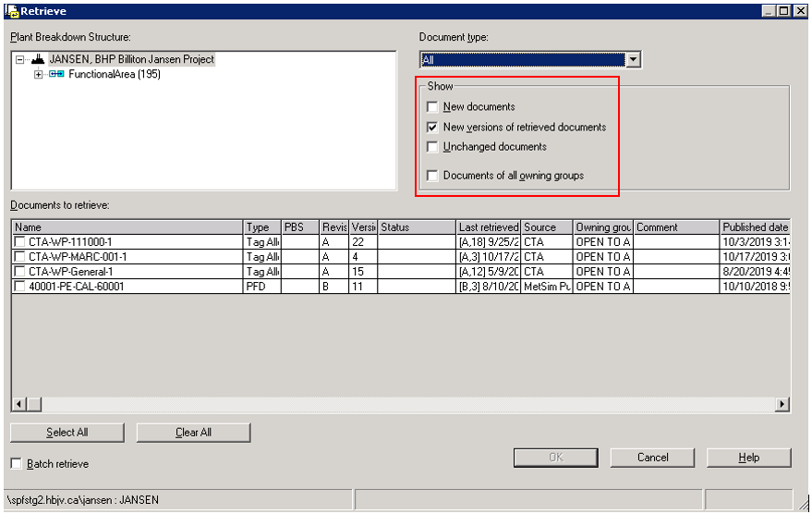The width and height of the screenshot is (812, 514).
Task: Collapse the JANSEN project tree node
Action: (20, 59)
